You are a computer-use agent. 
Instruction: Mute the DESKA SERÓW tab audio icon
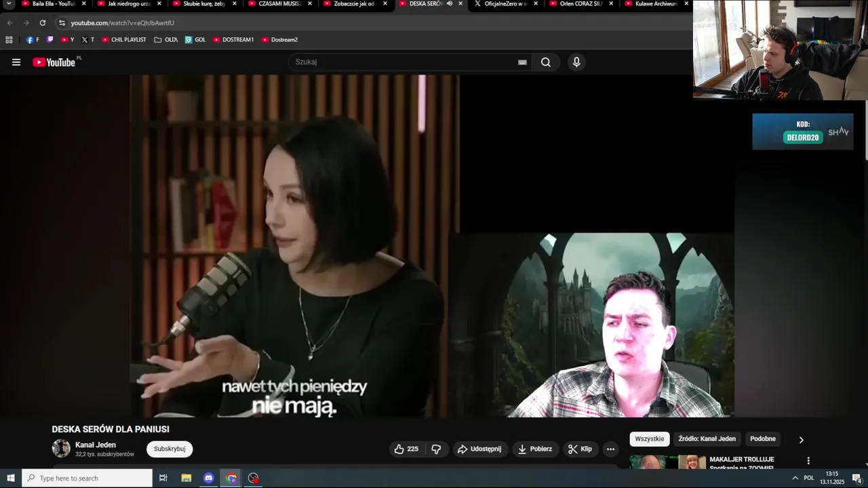[450, 3]
